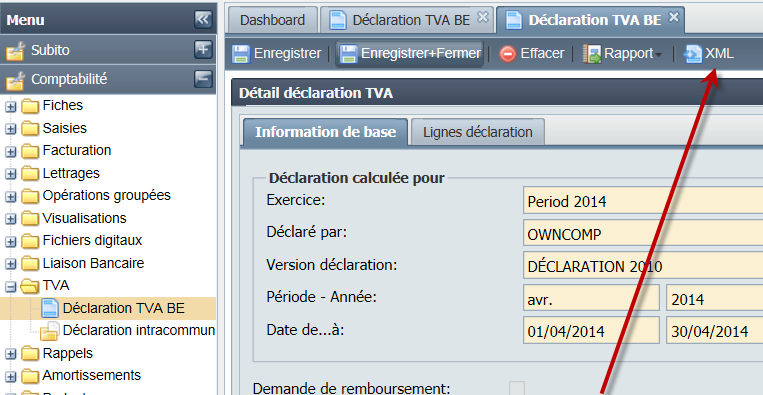Expand the Visualisations folder node

point(11,219)
